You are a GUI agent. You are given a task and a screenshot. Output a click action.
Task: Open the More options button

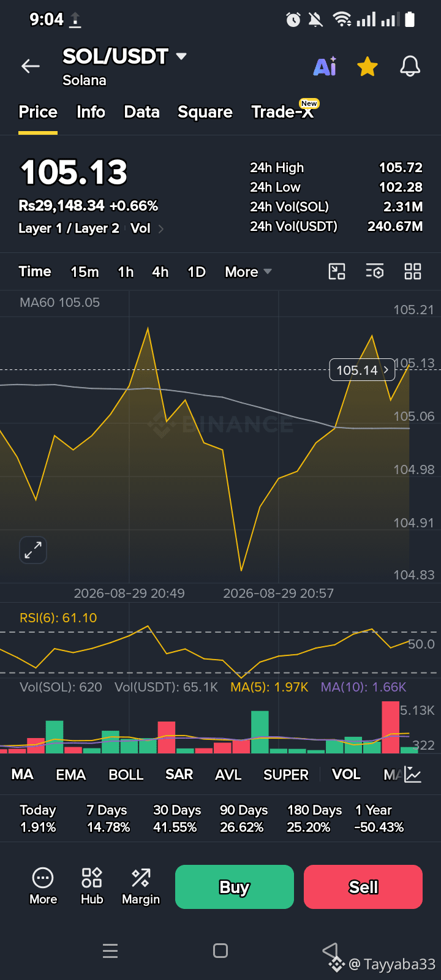click(43, 886)
